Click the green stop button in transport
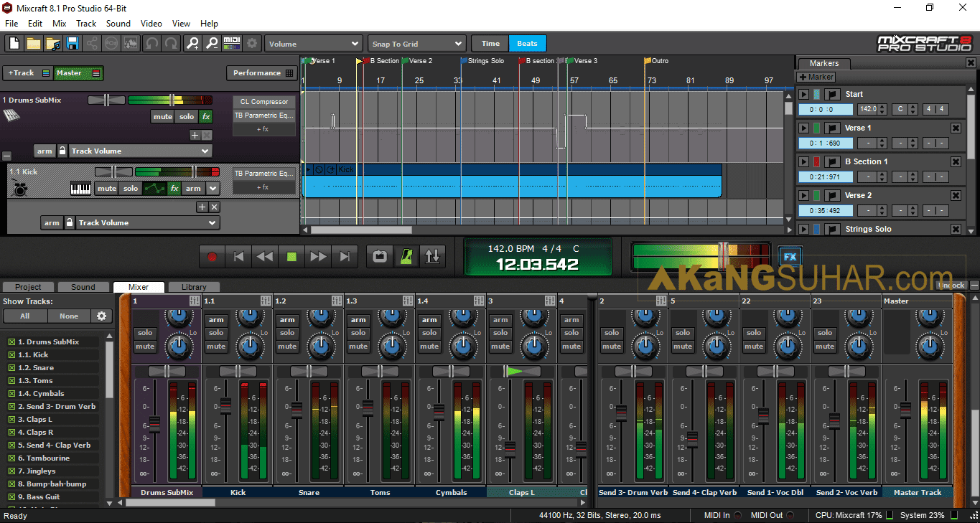 point(291,256)
